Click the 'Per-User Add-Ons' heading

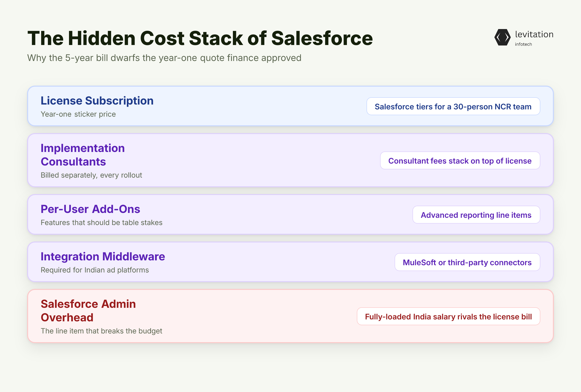pyautogui.click(x=90, y=209)
